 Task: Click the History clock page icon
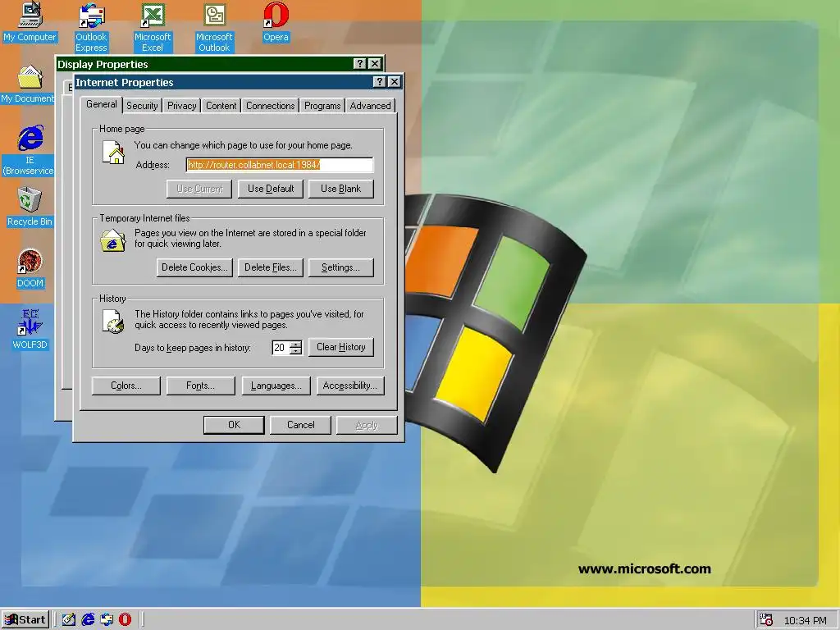[113, 322]
